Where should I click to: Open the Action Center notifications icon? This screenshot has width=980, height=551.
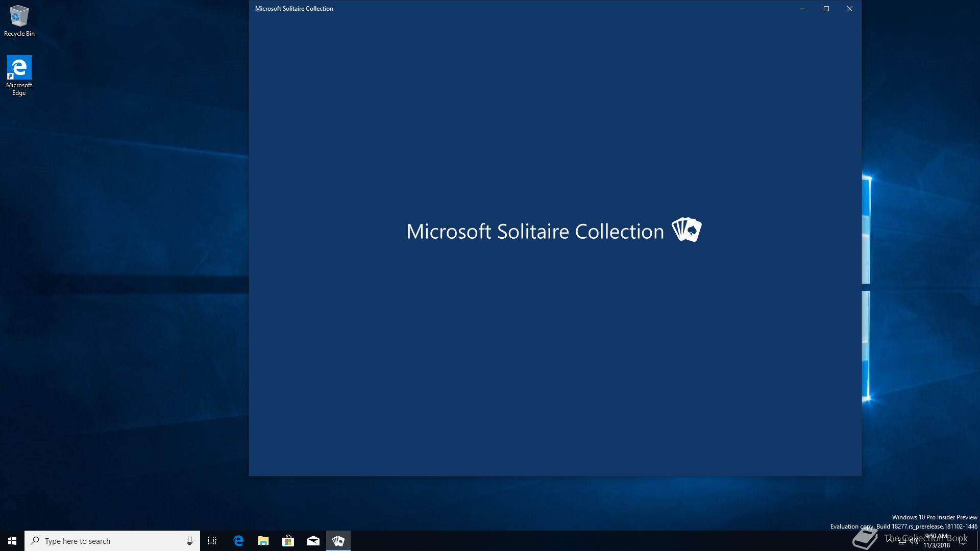click(x=964, y=541)
